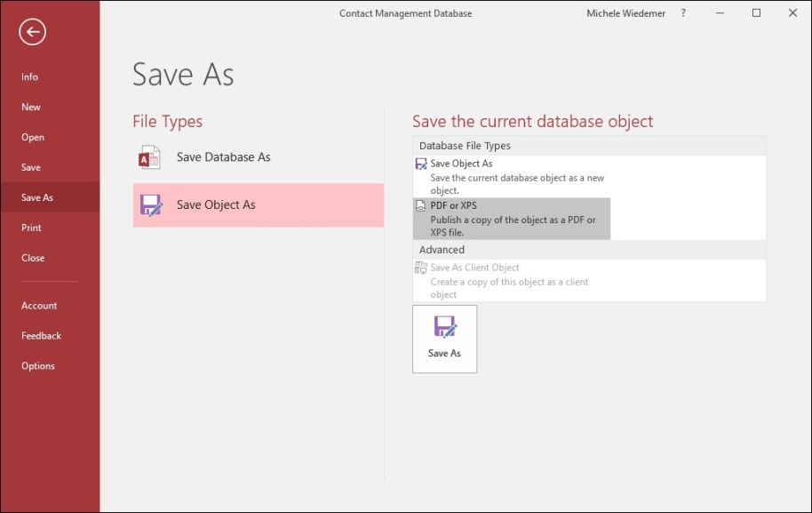Click the large Save As button

pyautogui.click(x=444, y=339)
